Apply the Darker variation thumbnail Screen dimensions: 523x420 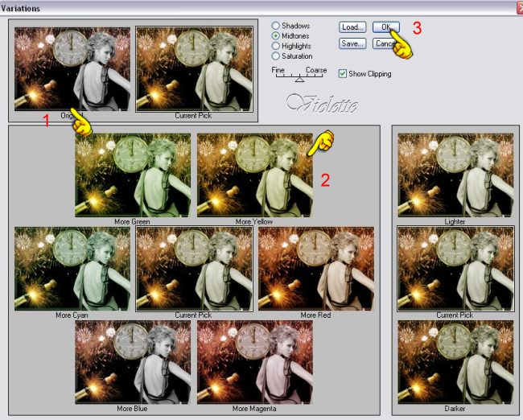455,363
